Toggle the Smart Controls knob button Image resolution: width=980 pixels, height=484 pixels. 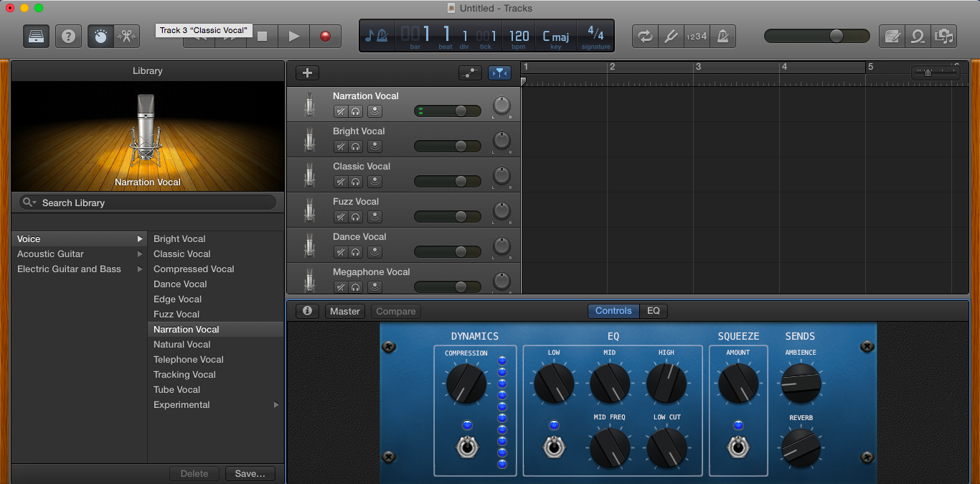pos(100,36)
